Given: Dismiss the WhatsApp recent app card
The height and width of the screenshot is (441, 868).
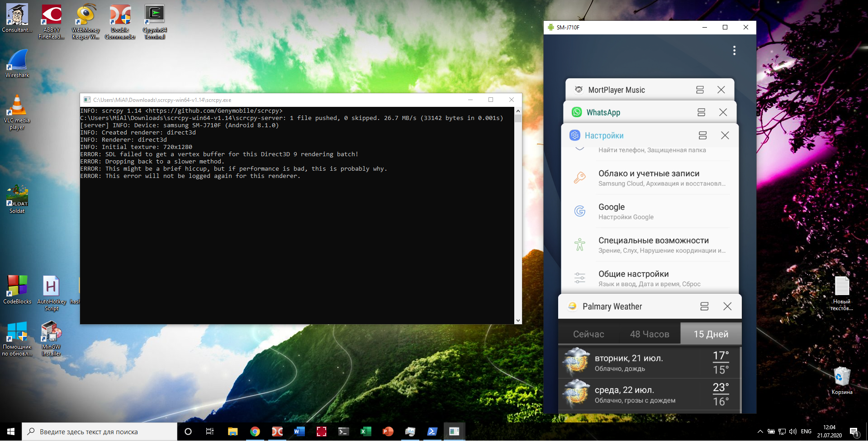Looking at the screenshot, I should point(723,112).
